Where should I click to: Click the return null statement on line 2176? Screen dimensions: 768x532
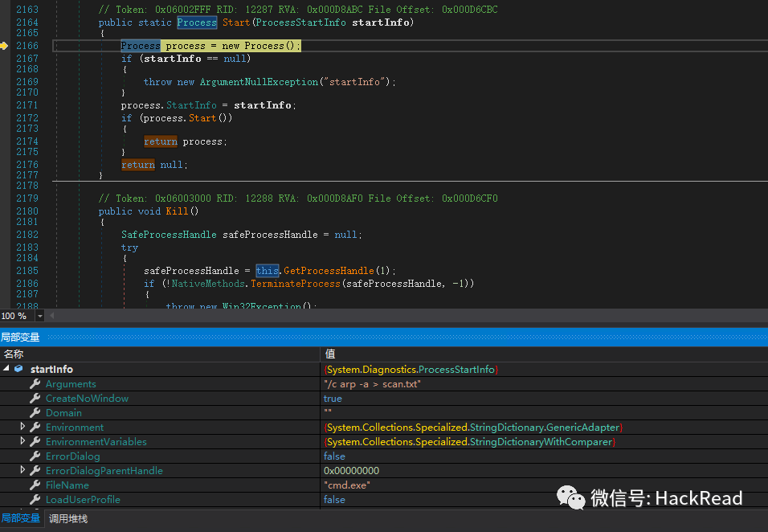point(154,165)
